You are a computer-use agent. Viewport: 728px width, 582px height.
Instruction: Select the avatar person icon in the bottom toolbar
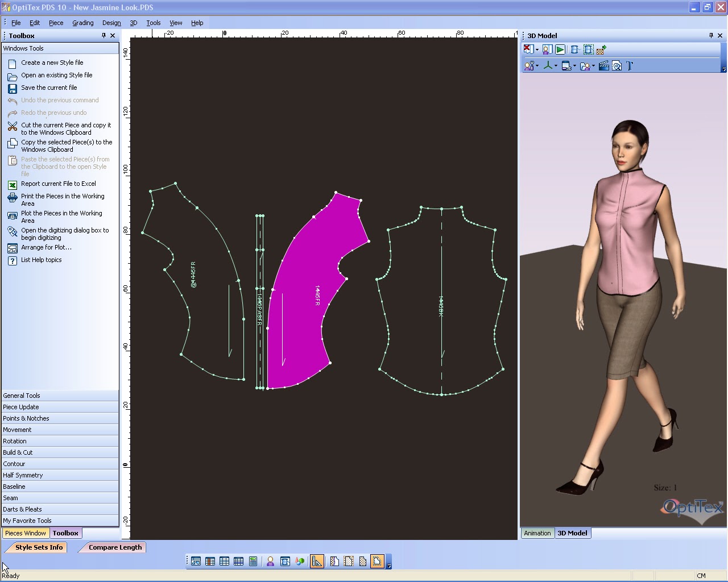pos(270,561)
